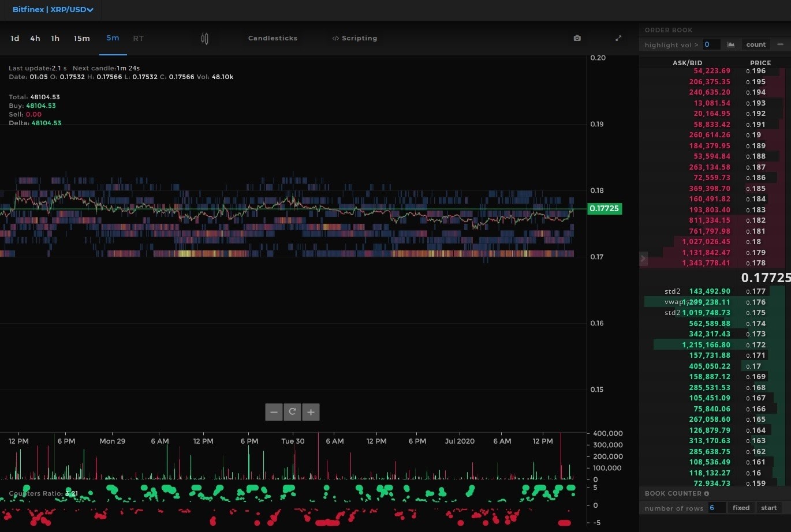Click the Book Counter info icon
791x532 pixels.
(x=707, y=494)
